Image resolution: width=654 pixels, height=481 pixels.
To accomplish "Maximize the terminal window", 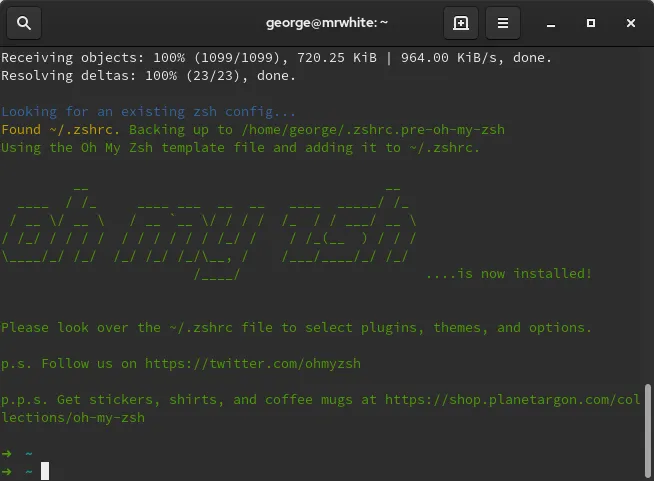I will click(x=591, y=22).
